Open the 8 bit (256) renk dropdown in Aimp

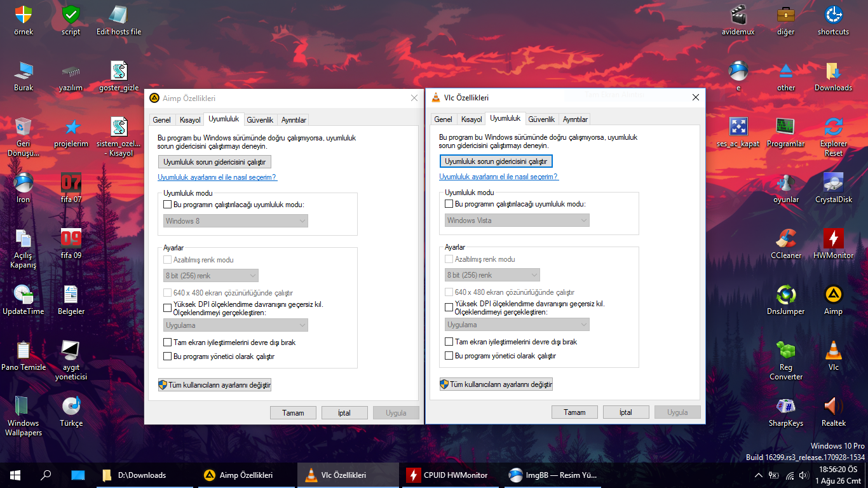211,276
